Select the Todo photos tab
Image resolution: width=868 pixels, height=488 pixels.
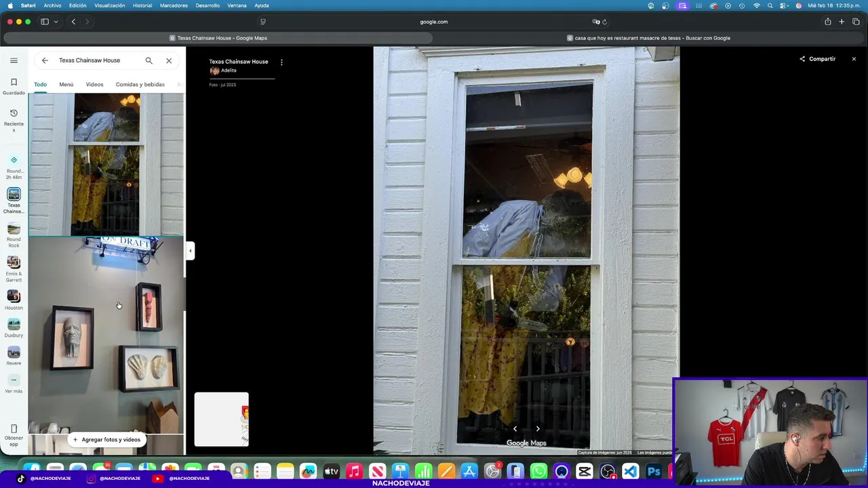tap(41, 85)
